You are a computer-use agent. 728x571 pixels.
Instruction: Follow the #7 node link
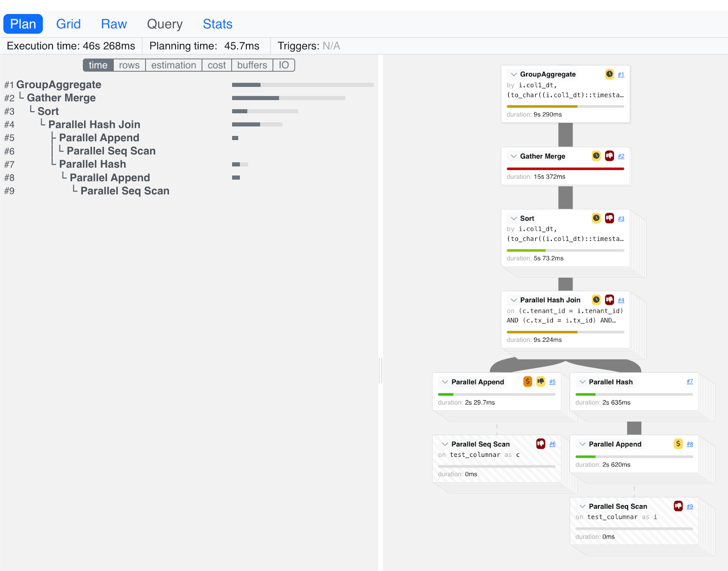point(690,382)
